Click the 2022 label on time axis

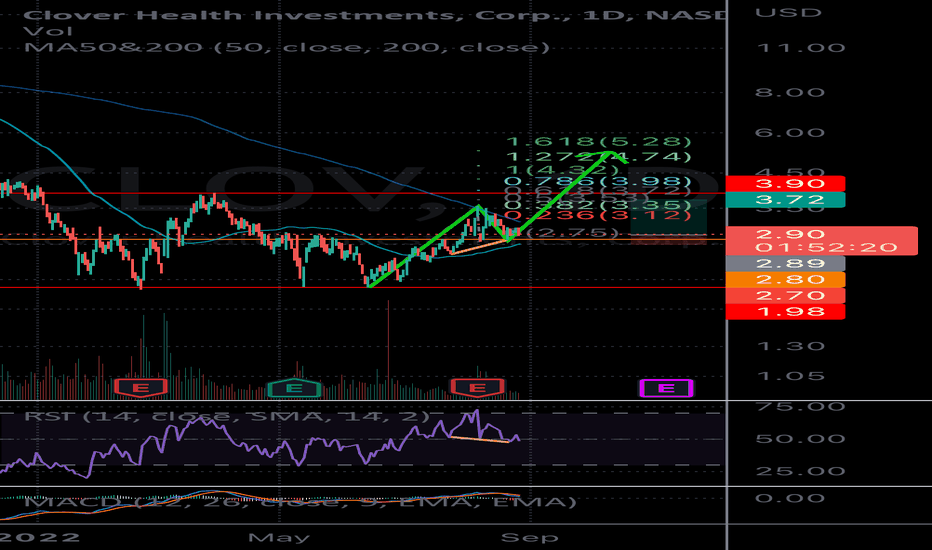[x=40, y=538]
